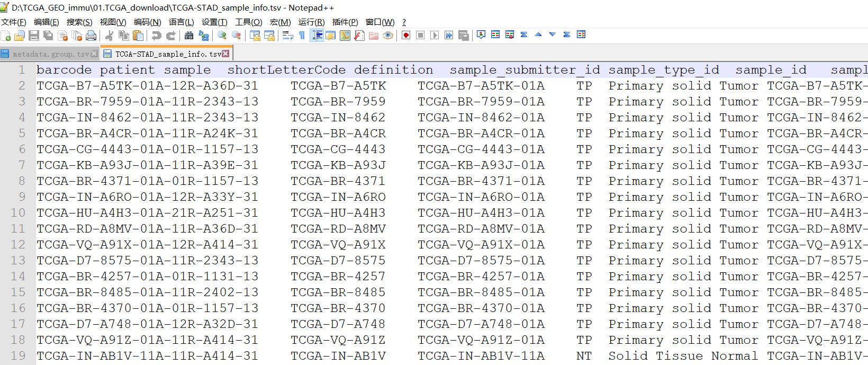
Task: Toggle the Function List panel icon
Action: click(x=359, y=35)
